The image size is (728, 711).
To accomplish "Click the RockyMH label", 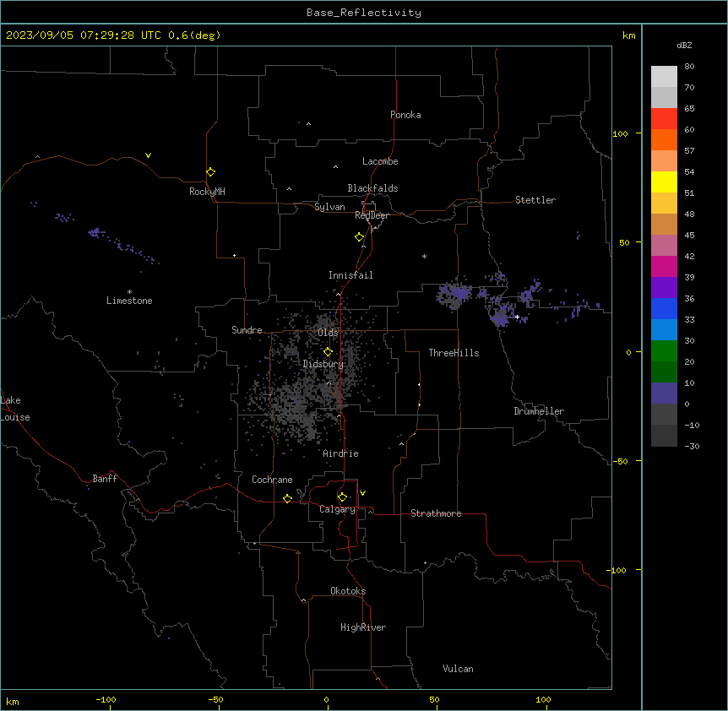I will tap(207, 192).
